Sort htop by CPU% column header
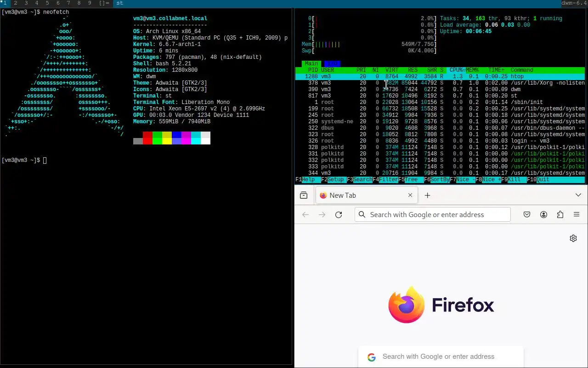The width and height of the screenshot is (588, 368). 458,70
